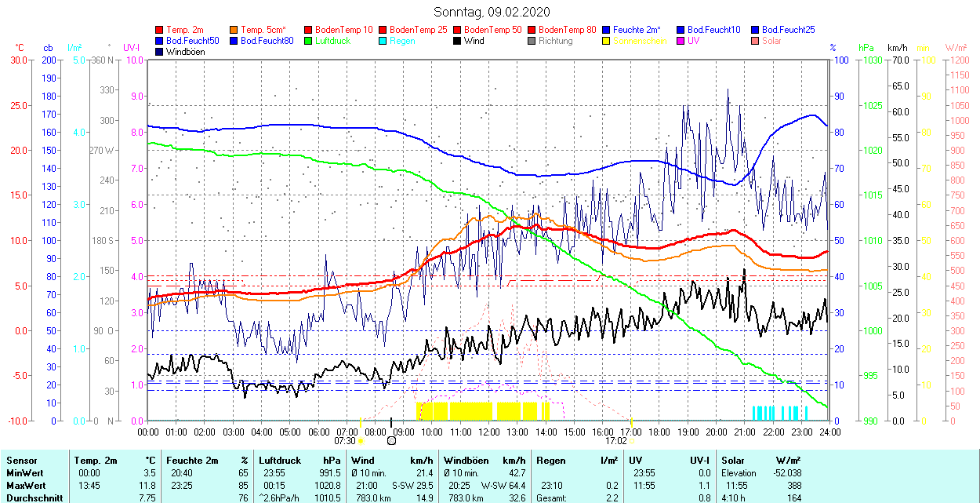Click the sunset icon beside 17:02
980x503 pixels.
[x=632, y=441]
